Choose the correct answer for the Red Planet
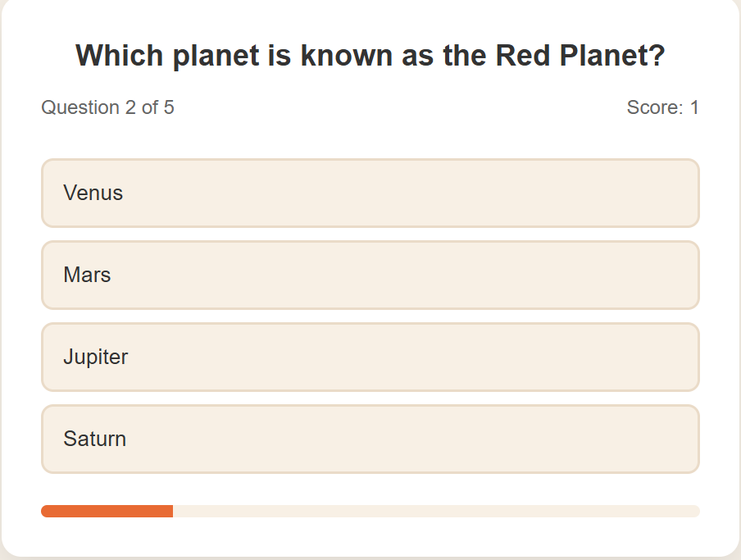Screen dimensions: 741x560 click(x=370, y=275)
